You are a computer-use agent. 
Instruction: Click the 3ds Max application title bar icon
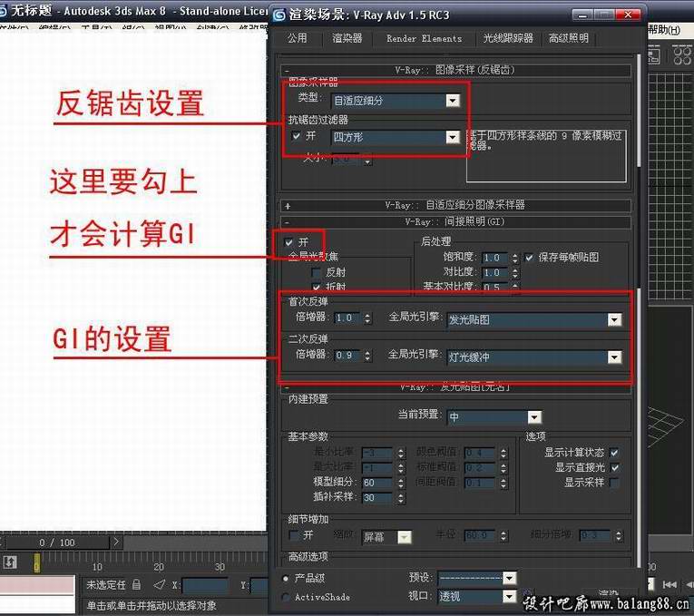click(4, 11)
